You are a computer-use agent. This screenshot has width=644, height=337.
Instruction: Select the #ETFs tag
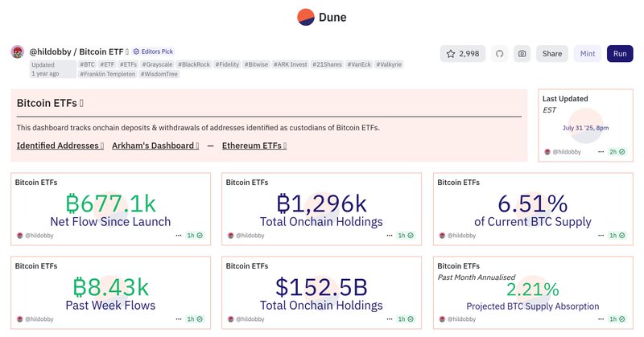[128, 64]
